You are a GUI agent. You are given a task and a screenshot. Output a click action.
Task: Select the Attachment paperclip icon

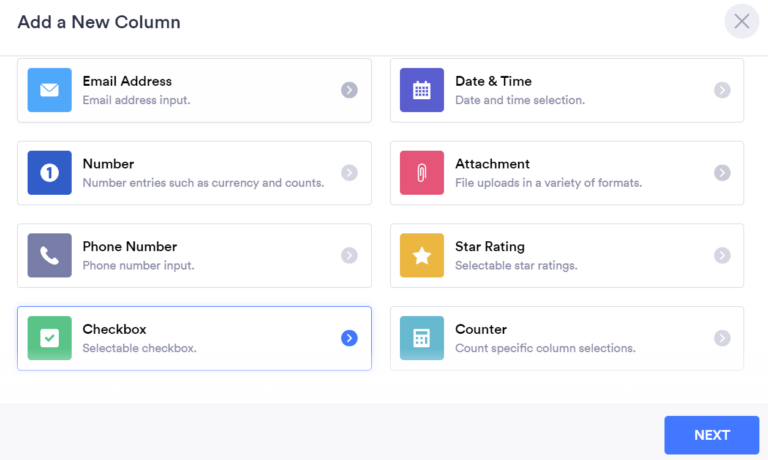(x=422, y=173)
